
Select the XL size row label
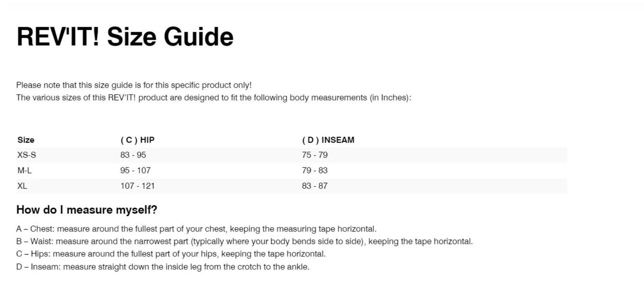tap(22, 186)
